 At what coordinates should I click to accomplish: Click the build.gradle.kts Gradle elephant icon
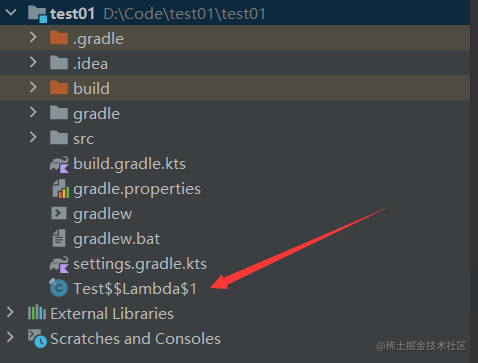coord(59,164)
